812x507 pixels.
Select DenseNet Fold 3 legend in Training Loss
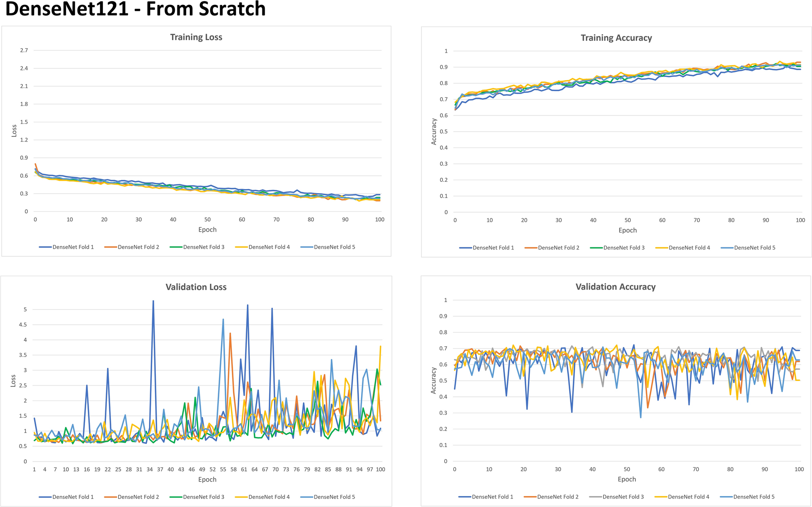coord(204,247)
